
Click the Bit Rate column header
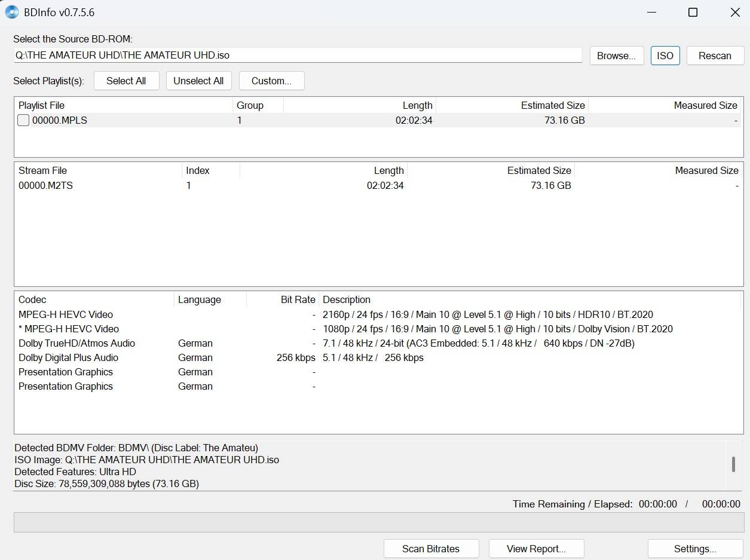point(283,299)
